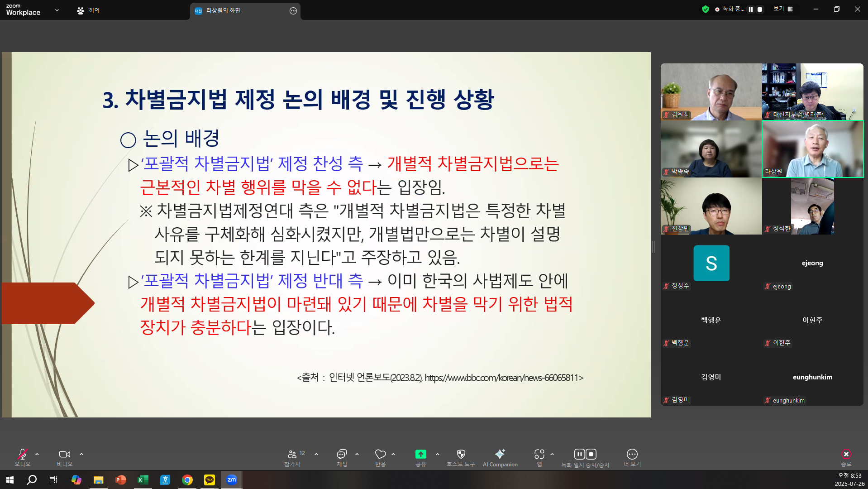
Task: Click the green security shield indicator
Action: [x=705, y=9]
